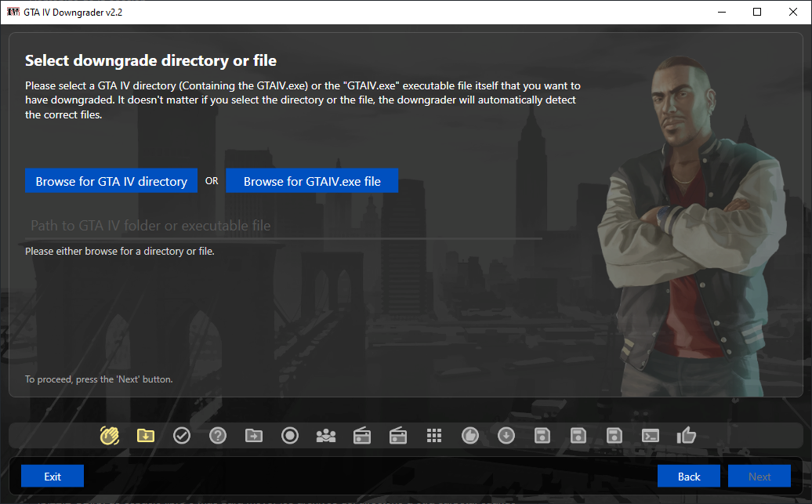Image resolution: width=812 pixels, height=504 pixels.
Task: Click the GTA IV Downgrader title bar icon
Action: pyautogui.click(x=13, y=12)
